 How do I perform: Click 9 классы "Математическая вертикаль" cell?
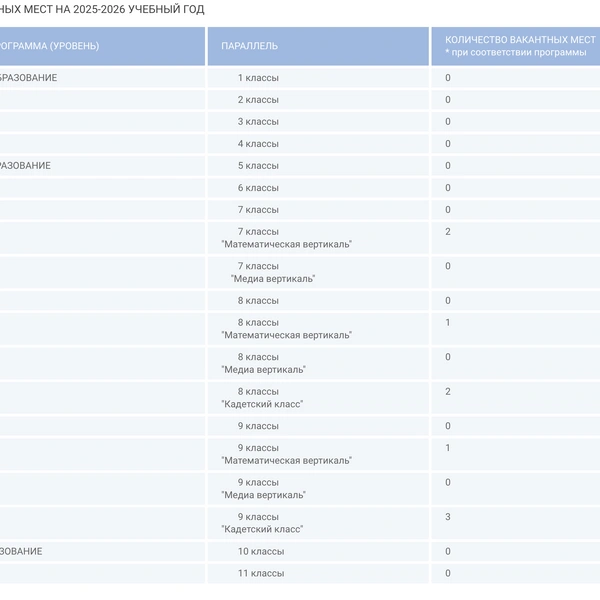tap(318, 454)
